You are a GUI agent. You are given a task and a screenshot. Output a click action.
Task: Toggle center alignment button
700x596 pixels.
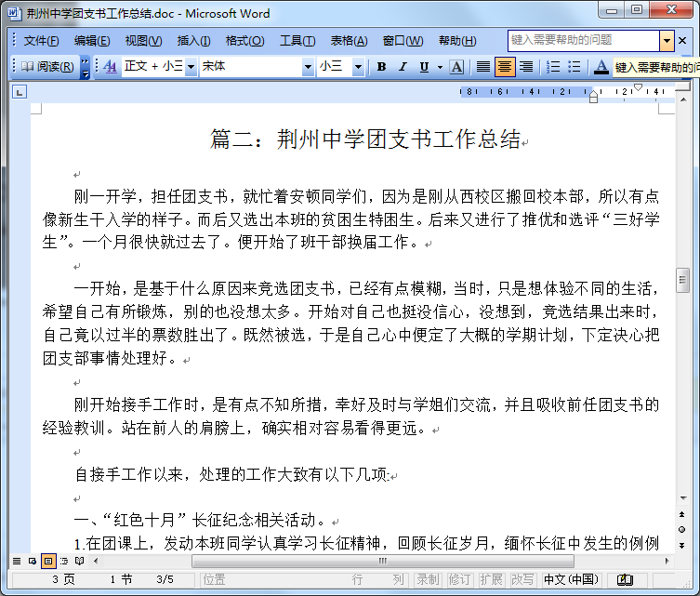tap(505, 67)
